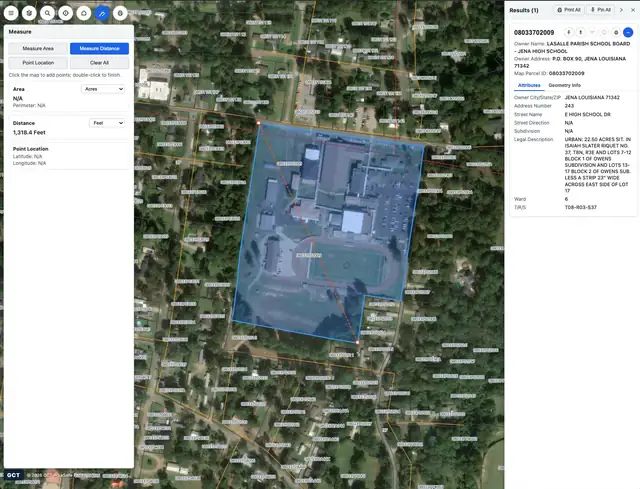640x489 pixels.
Task: Click the measure line's southeast endpoint marker
Action: [358, 342]
